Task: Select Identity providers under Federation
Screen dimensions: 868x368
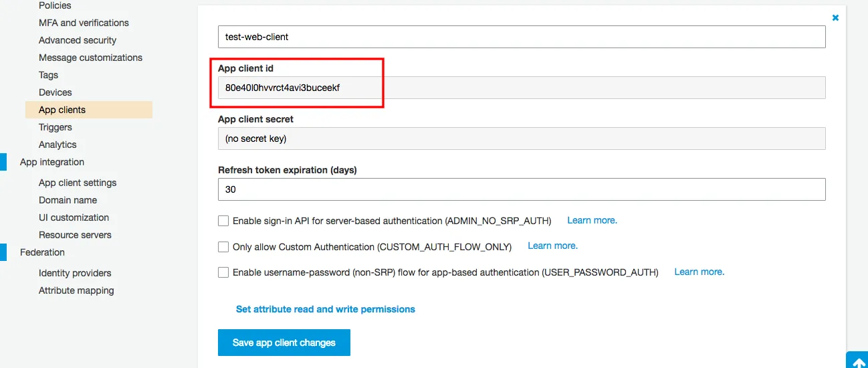Action: [75, 273]
